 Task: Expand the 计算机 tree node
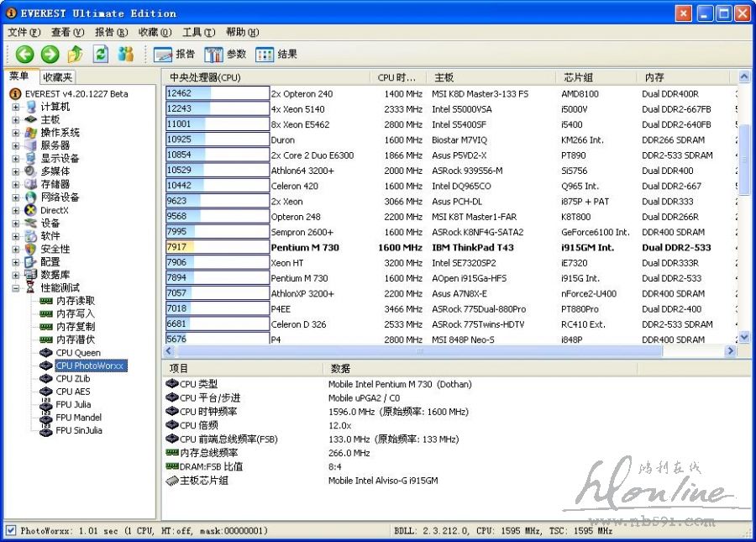click(16, 108)
